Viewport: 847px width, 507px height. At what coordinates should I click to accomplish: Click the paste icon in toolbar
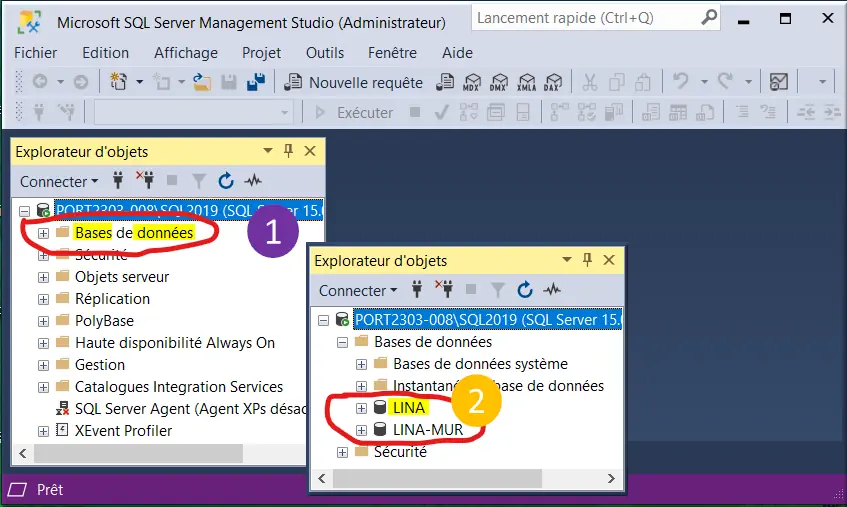tap(643, 82)
